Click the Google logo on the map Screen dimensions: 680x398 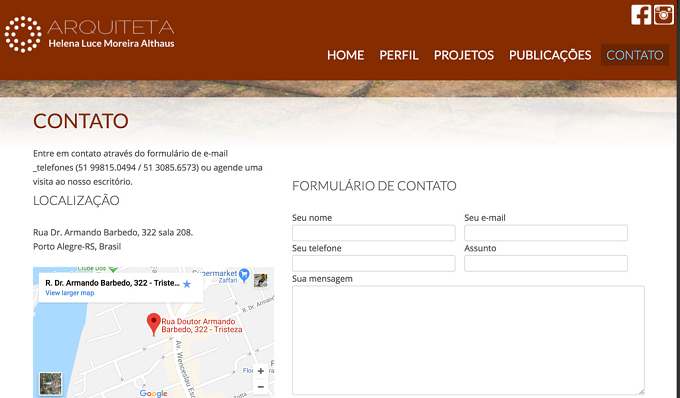(154, 393)
